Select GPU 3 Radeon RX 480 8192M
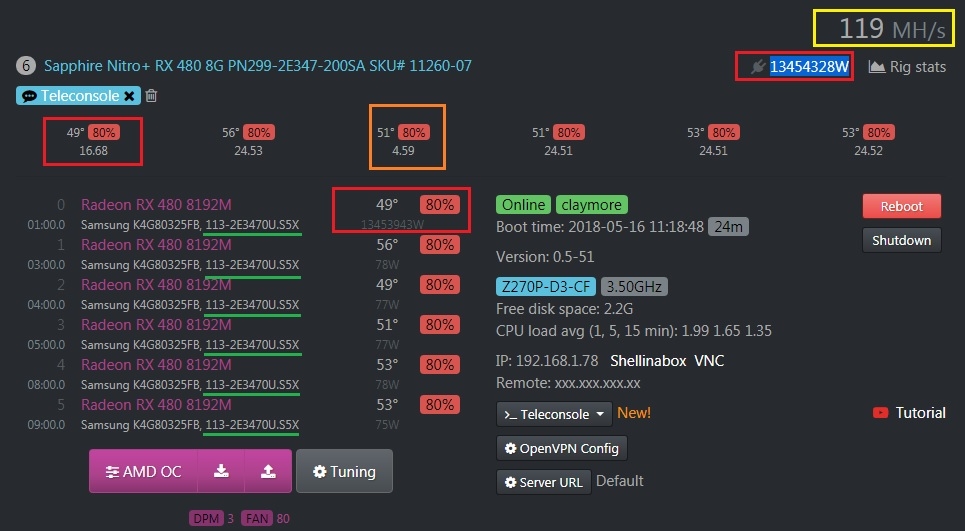The height and width of the screenshot is (531, 965). pos(156,325)
